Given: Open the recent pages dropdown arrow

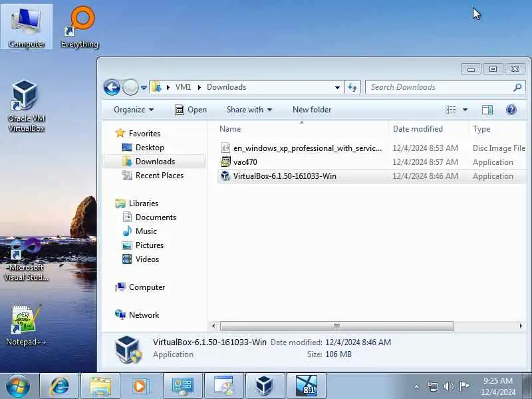Looking at the screenshot, I should tap(144, 88).
